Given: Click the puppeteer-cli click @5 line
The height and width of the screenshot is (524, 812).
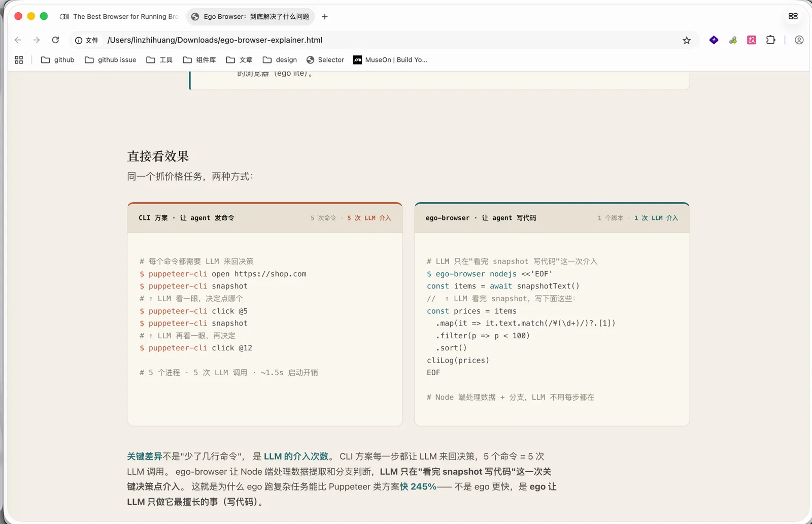Looking at the screenshot, I should click(x=193, y=311).
